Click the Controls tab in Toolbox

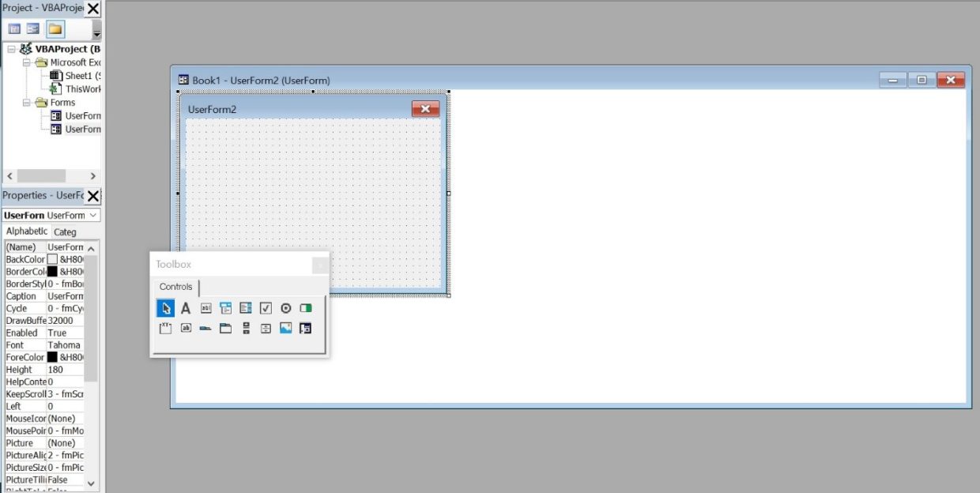175,287
